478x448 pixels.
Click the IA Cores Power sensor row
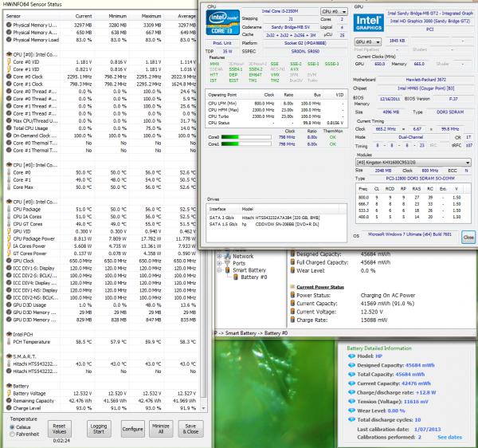pyautogui.click(x=100, y=246)
